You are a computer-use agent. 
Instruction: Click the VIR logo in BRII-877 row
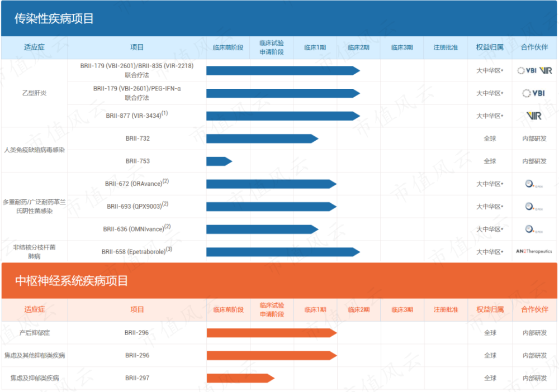pyautogui.click(x=534, y=116)
